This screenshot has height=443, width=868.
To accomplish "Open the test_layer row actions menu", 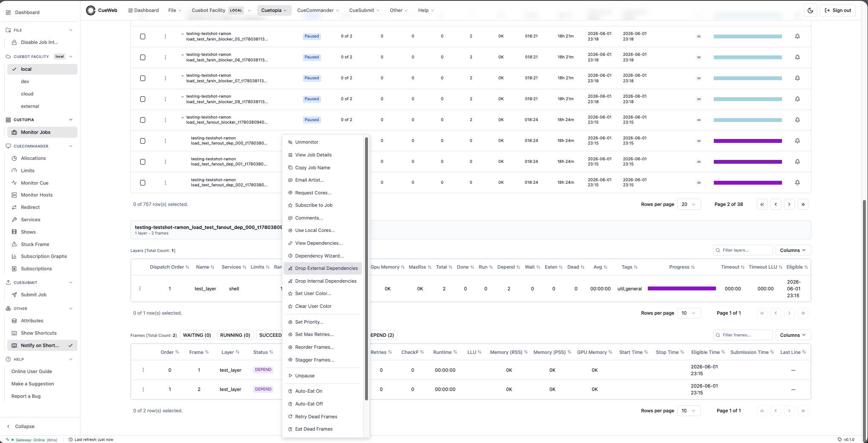I will [x=140, y=289].
